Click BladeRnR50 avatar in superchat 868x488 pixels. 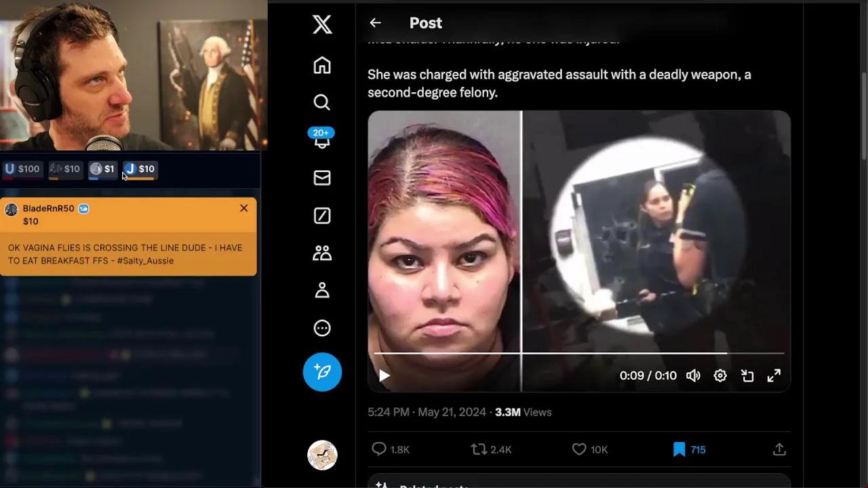coord(12,209)
